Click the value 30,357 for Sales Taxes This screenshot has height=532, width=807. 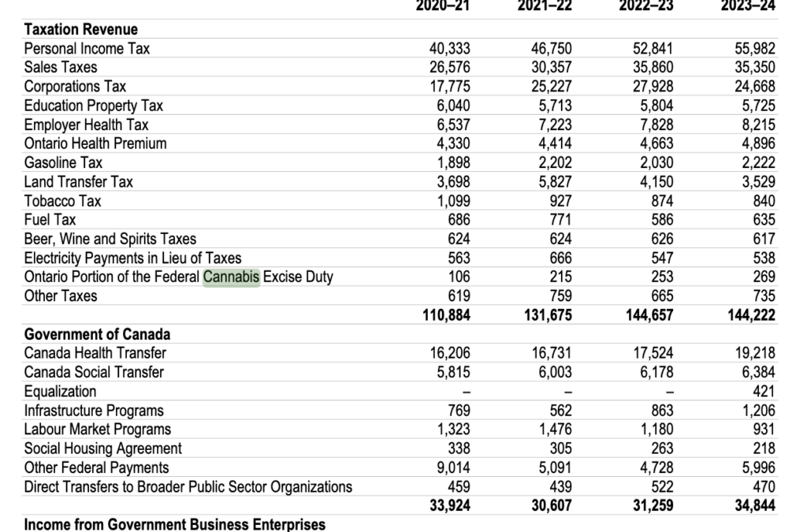point(551,68)
